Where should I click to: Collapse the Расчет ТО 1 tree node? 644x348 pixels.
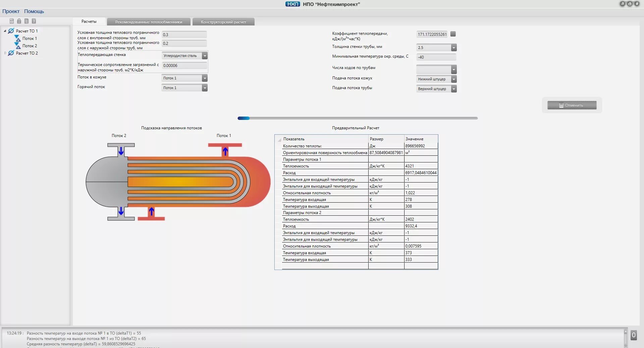(x=5, y=31)
